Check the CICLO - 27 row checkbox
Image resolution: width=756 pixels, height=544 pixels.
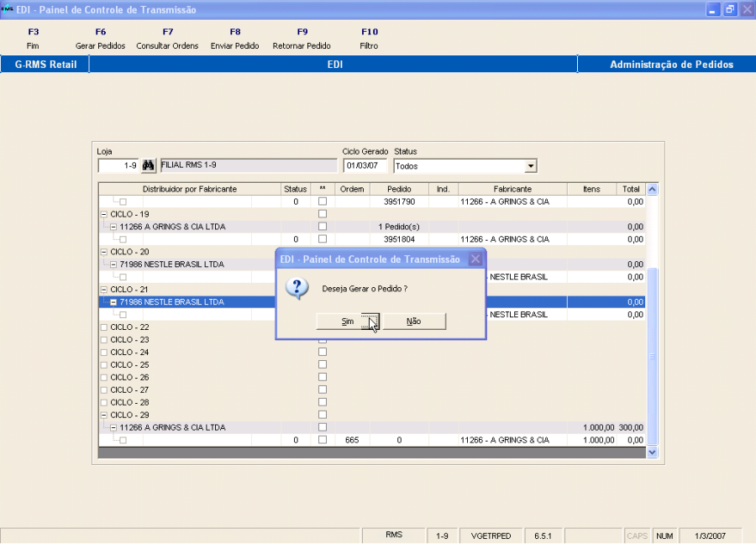pyautogui.click(x=323, y=390)
